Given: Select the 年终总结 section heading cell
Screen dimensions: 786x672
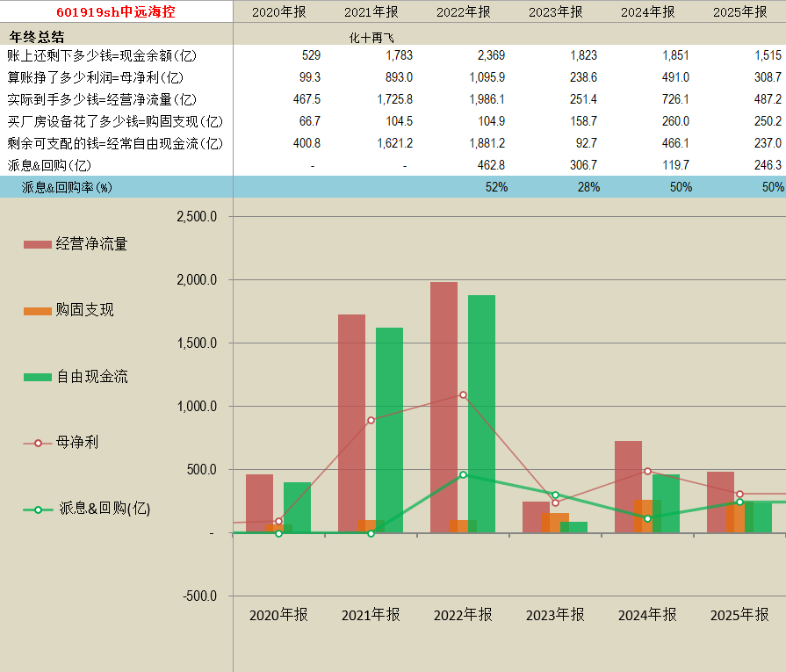Looking at the screenshot, I should [37, 37].
